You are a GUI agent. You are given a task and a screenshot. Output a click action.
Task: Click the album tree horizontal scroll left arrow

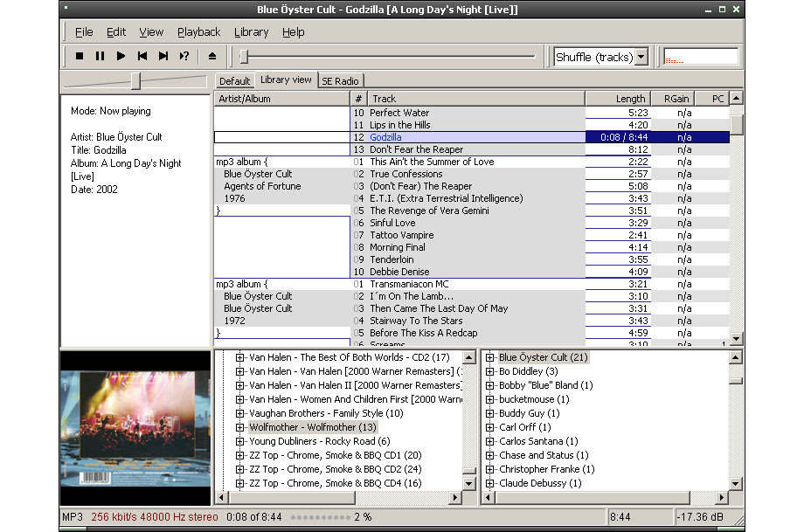(x=221, y=497)
